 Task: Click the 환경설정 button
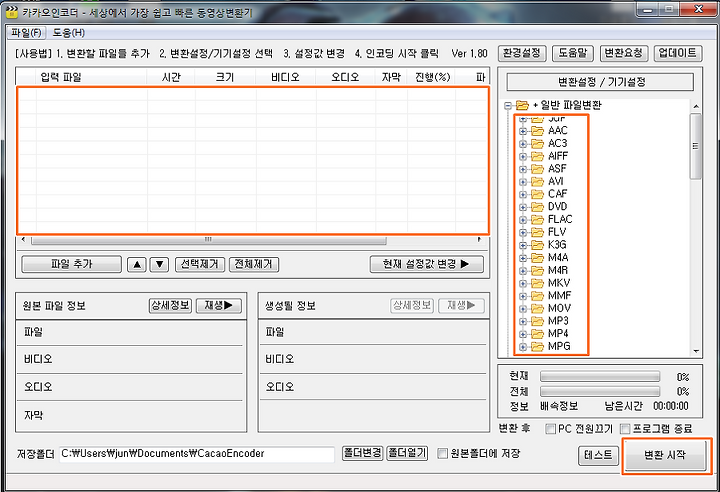(x=522, y=53)
